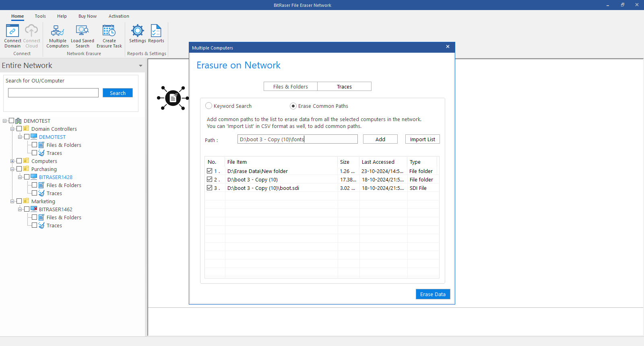
Task: Click the Domain Controllers folder icon
Action: point(26,129)
